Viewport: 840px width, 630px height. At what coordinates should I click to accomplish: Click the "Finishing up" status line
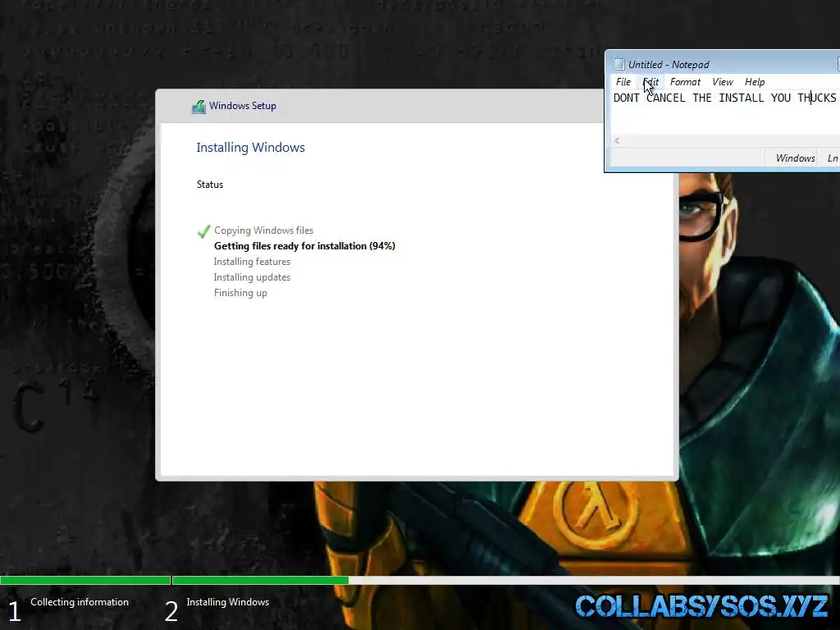(240, 293)
